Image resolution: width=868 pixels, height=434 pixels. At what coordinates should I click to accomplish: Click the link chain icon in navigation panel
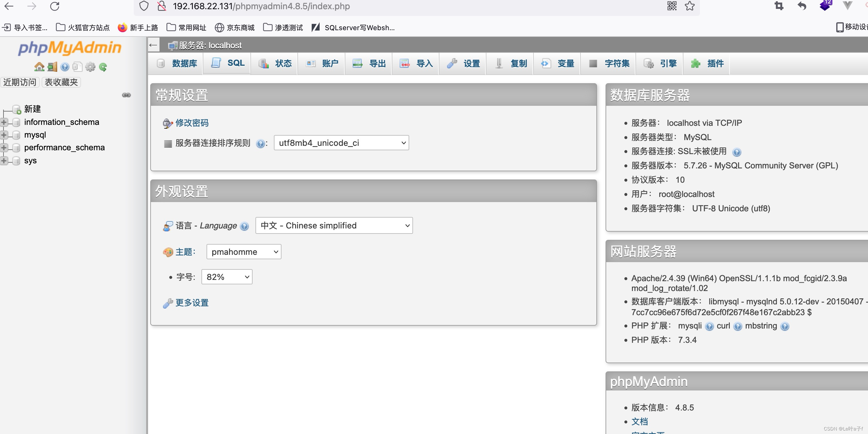click(126, 95)
